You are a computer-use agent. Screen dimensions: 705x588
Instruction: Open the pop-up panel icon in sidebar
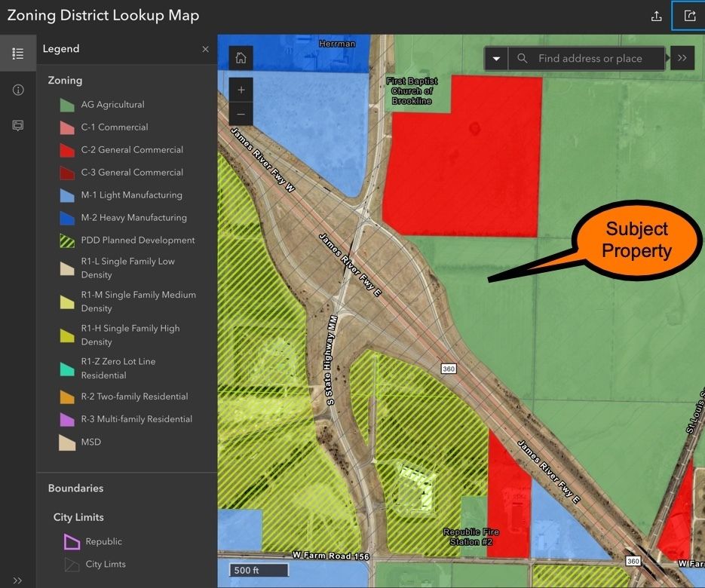18,125
